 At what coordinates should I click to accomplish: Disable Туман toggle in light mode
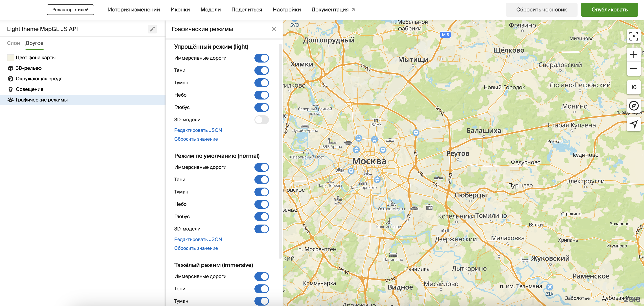(x=261, y=83)
